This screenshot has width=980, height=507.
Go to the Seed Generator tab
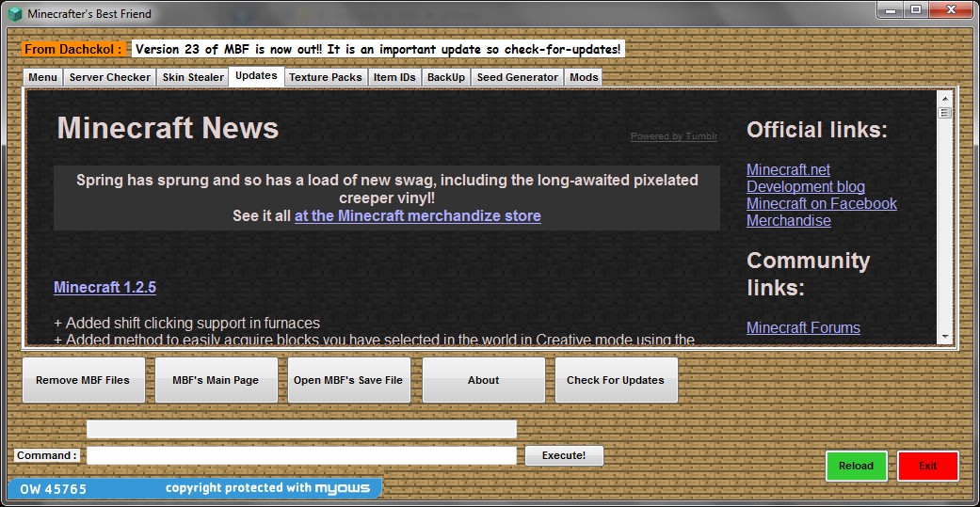click(x=518, y=77)
